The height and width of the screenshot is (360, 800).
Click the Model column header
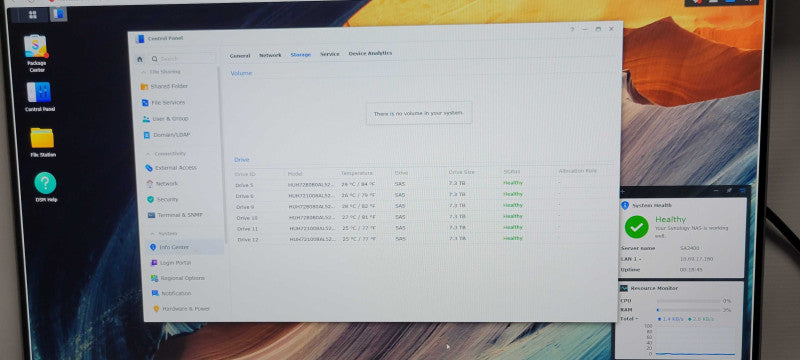[x=295, y=173]
